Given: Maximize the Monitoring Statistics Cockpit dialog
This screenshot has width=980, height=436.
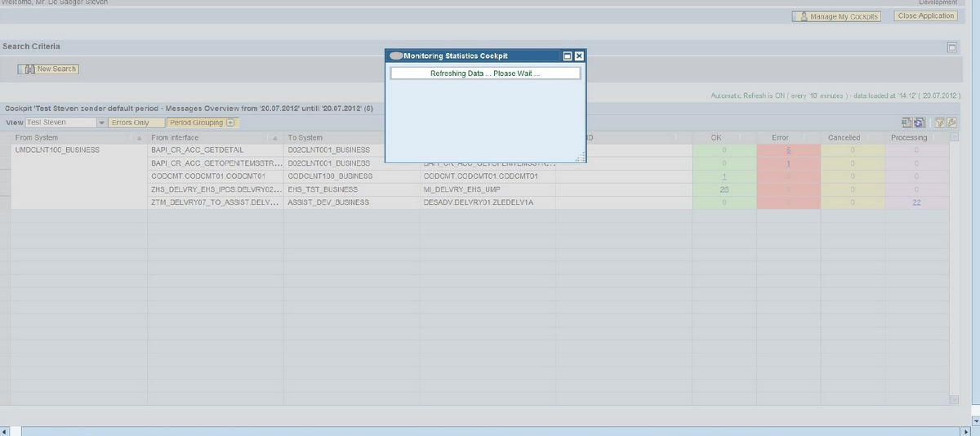Looking at the screenshot, I should coord(567,56).
